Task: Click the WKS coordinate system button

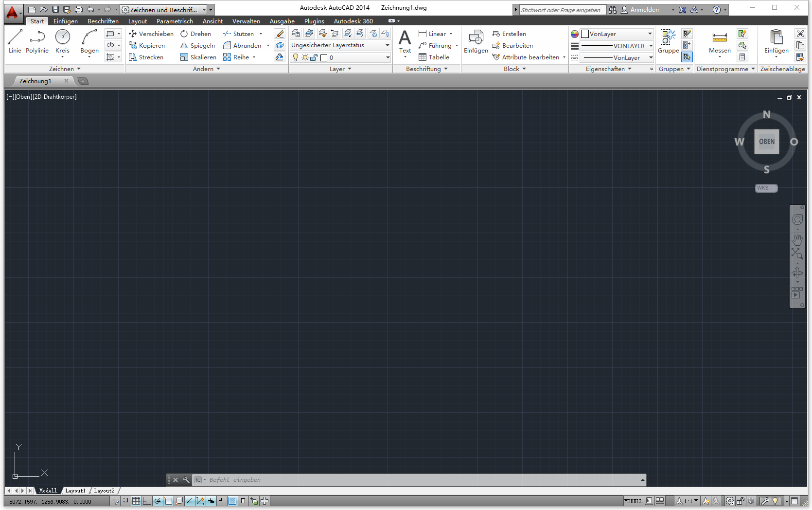Action: point(766,188)
